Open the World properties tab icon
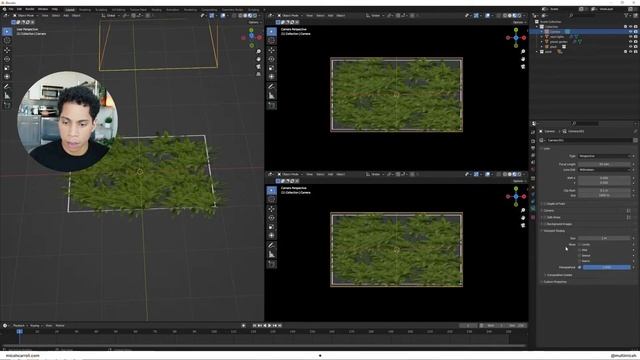The height and width of the screenshot is (360, 640). tap(533, 169)
